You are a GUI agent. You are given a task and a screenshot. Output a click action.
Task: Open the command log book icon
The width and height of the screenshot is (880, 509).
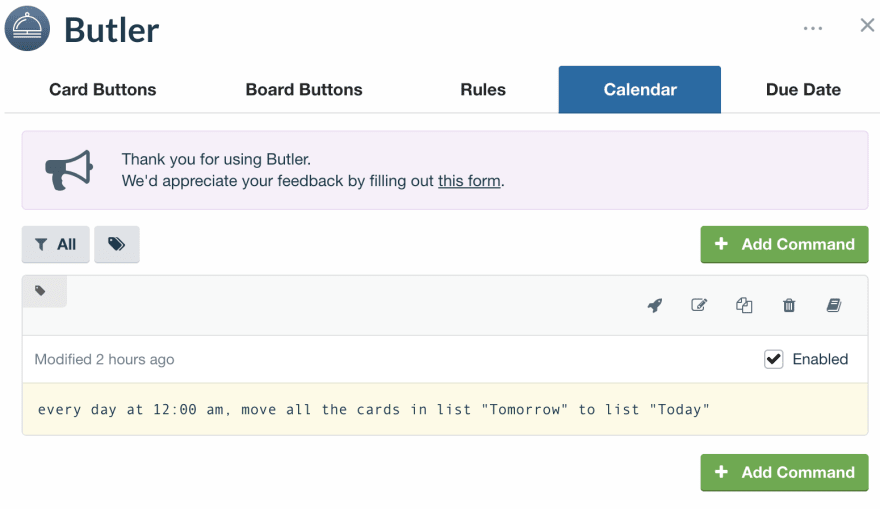(834, 305)
